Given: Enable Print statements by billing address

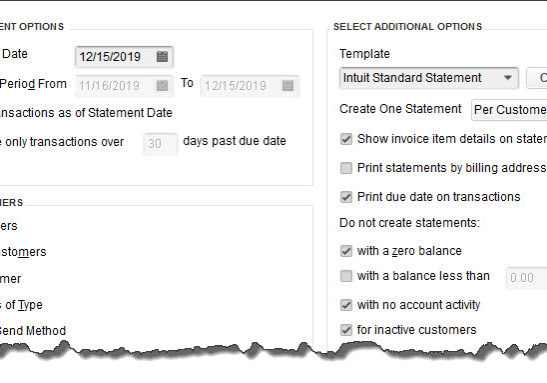Looking at the screenshot, I should coord(346,168).
